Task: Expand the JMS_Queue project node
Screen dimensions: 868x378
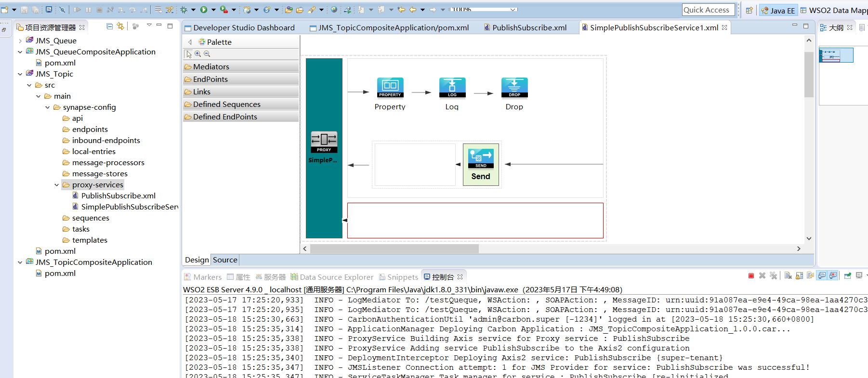Action: [20, 41]
